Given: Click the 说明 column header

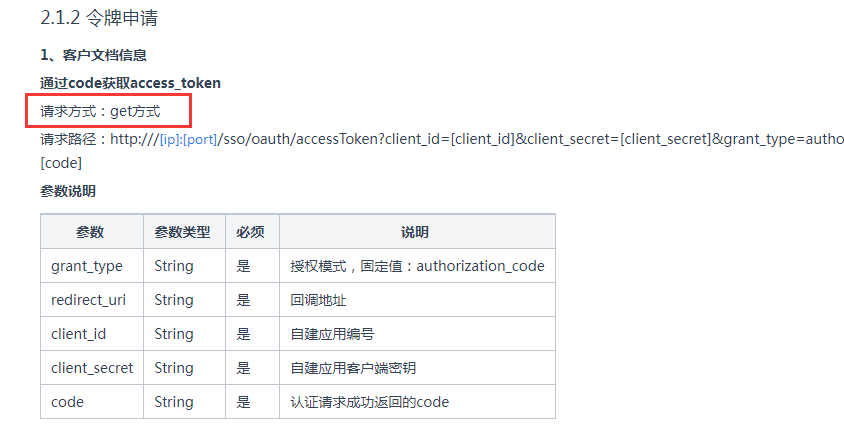Looking at the screenshot, I should pyautogui.click(x=417, y=232).
